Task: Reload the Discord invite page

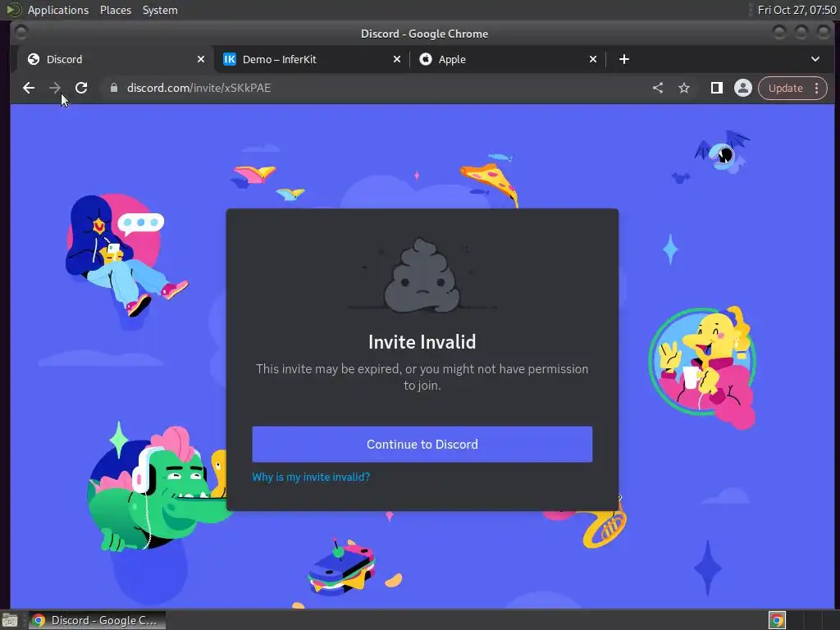Action: coord(81,88)
